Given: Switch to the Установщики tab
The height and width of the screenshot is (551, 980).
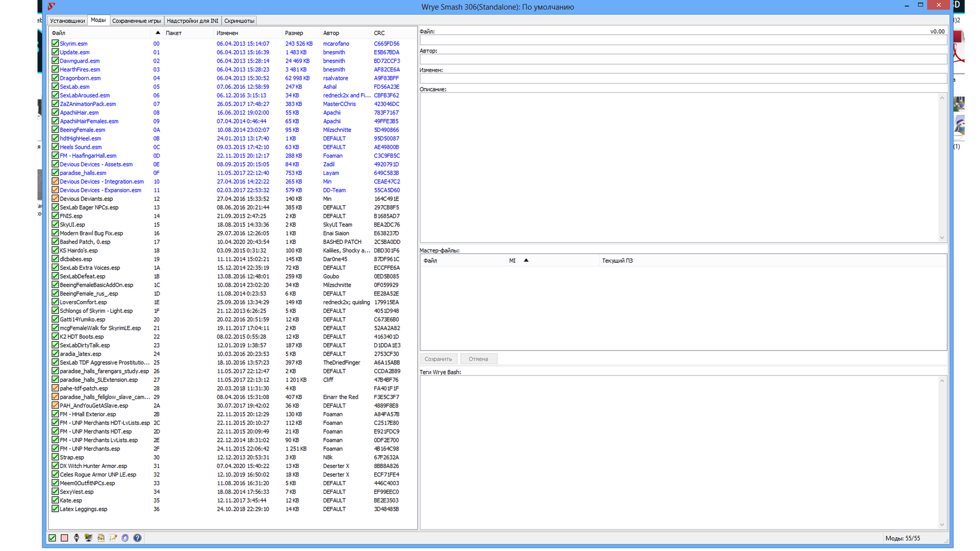Looking at the screenshot, I should tap(67, 21).
